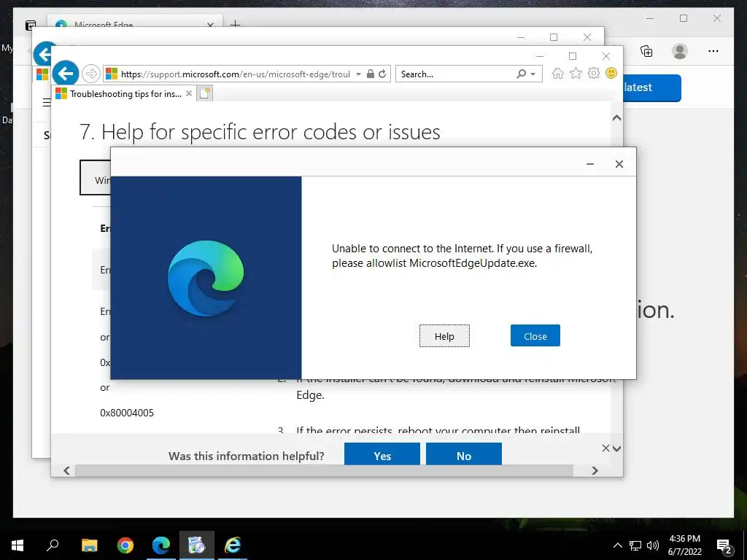The width and height of the screenshot is (747, 560).
Task: Click the horizontal scrollbar left arrow
Action: point(66,470)
